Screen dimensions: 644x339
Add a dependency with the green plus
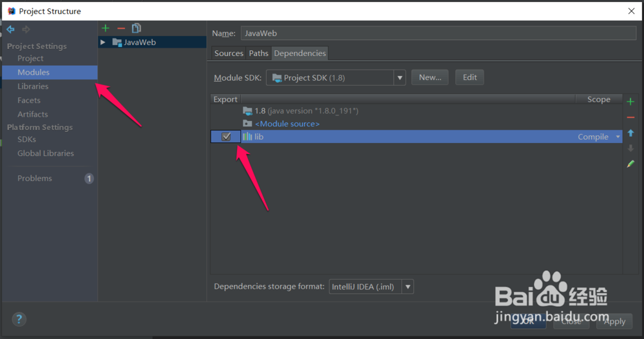click(x=630, y=101)
